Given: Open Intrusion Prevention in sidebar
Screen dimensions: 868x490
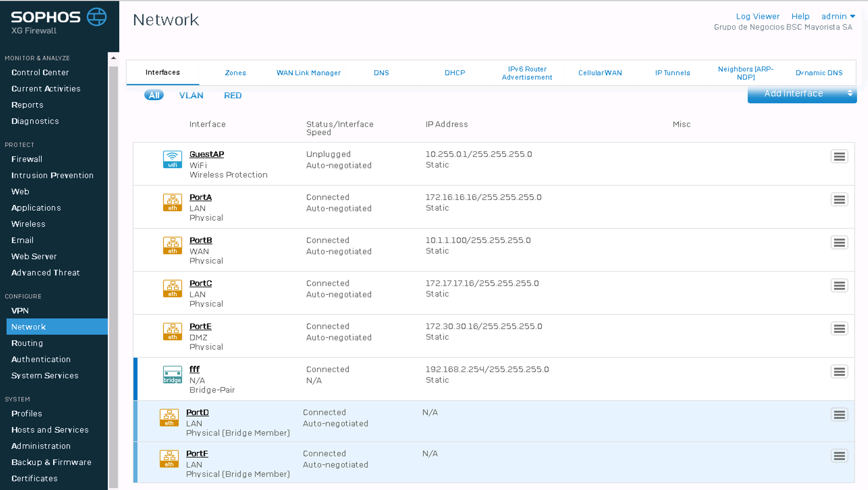Looking at the screenshot, I should pos(52,176).
